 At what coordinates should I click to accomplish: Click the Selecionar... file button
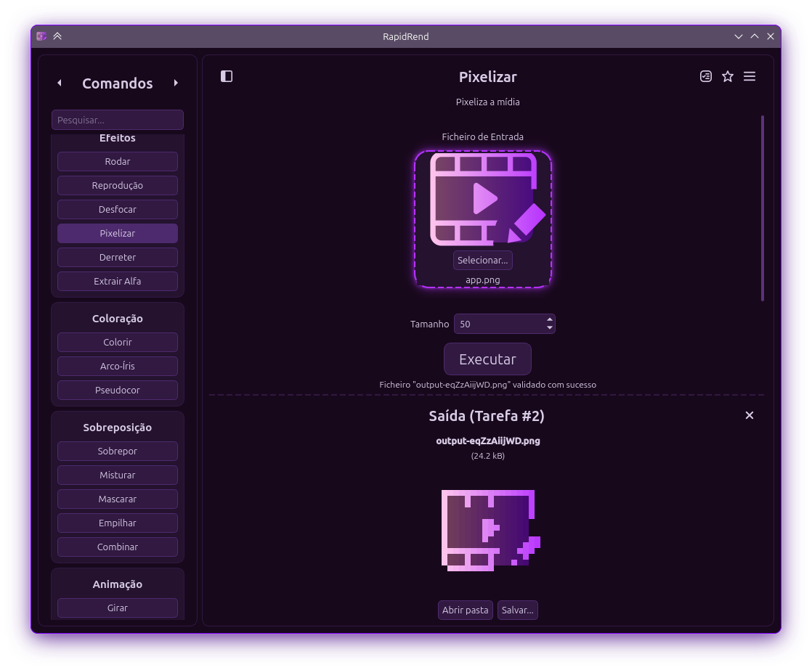tap(483, 261)
